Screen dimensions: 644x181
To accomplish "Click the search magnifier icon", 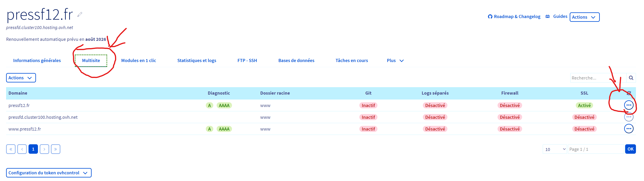I will click(x=631, y=78).
